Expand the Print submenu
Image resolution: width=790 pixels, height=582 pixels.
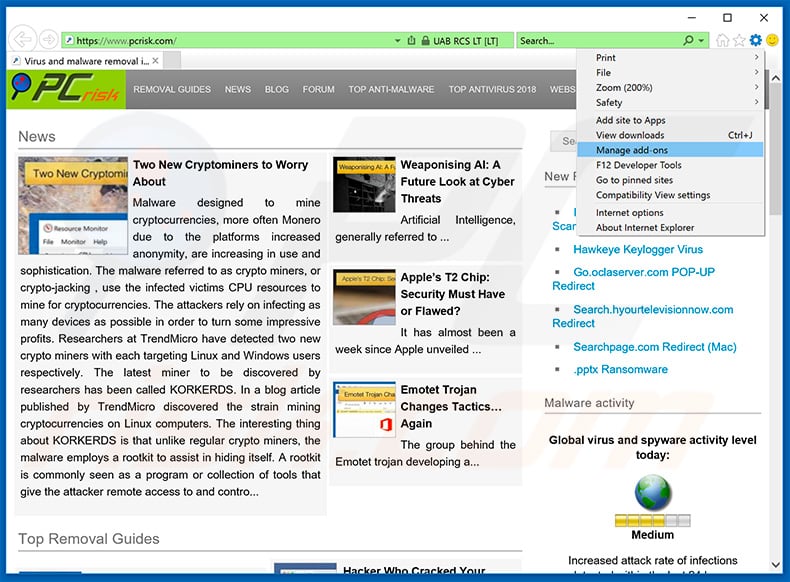point(670,57)
